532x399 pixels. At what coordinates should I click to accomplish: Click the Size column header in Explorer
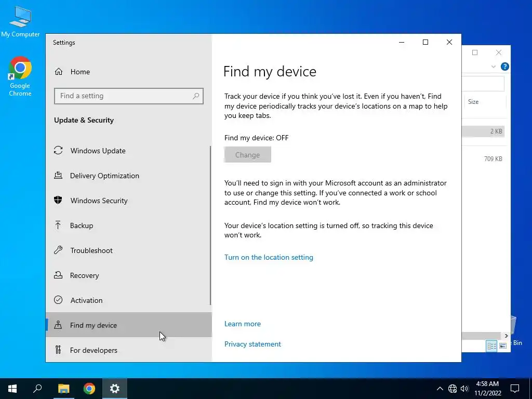point(485,101)
